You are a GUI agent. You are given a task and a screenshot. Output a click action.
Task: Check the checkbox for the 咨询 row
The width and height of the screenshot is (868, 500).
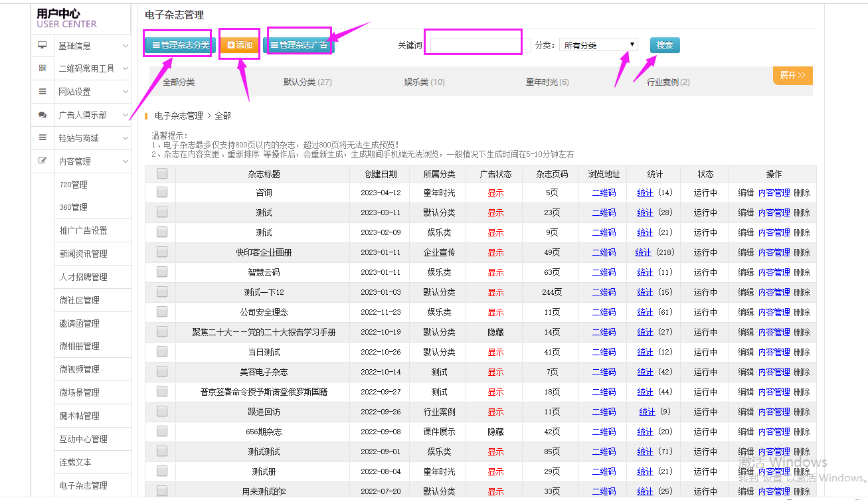[x=162, y=193]
